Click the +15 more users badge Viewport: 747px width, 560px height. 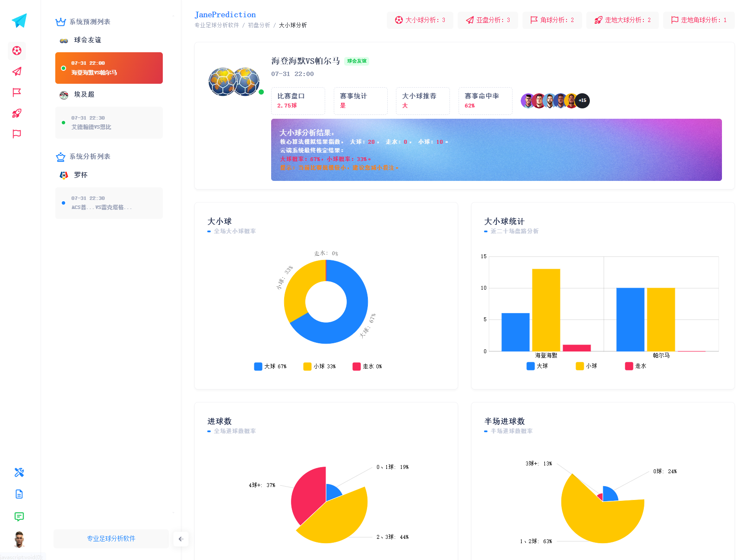pos(582,101)
